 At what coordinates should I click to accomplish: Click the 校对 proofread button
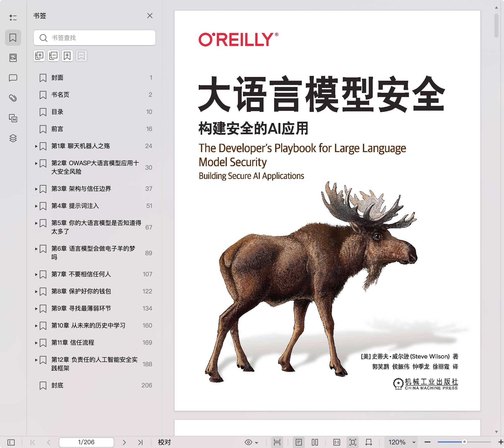[164, 442]
